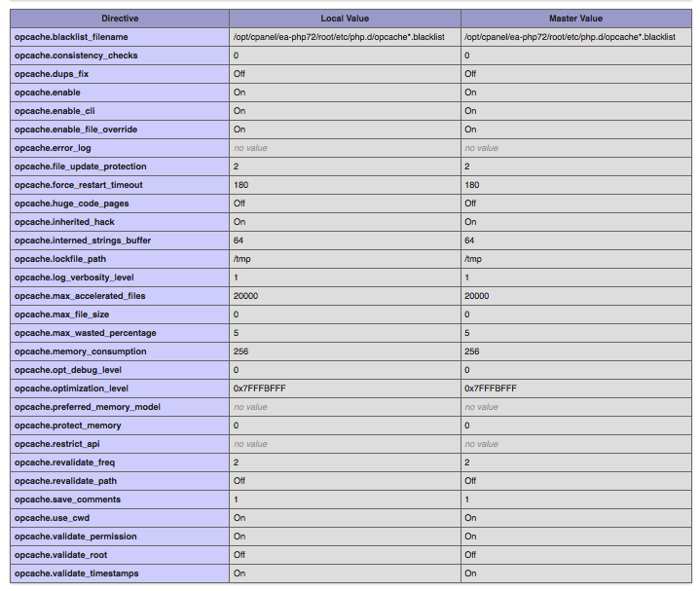
Task: Click opcache.dups_fix directive name
Action: [52, 74]
